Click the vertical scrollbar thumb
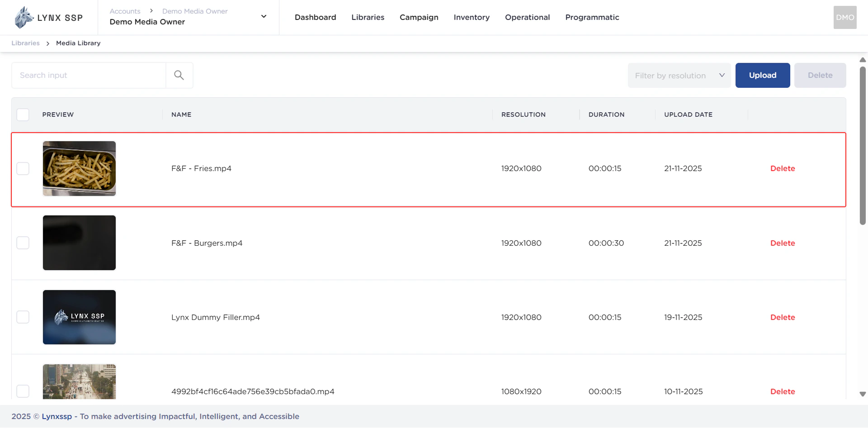 [863, 146]
